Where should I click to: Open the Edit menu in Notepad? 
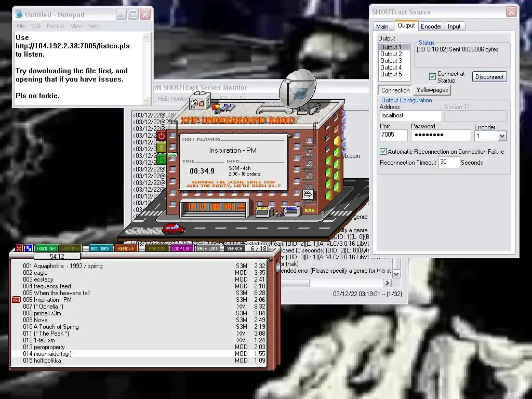click(x=36, y=26)
